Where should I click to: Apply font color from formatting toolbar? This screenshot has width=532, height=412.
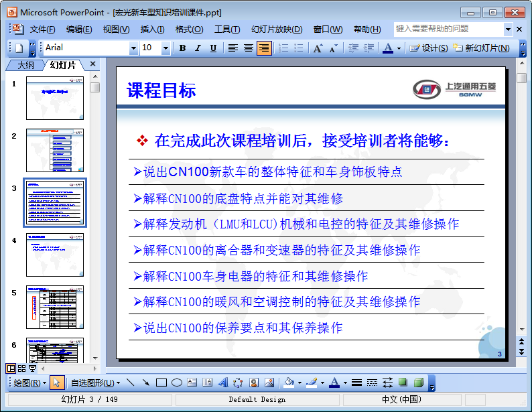coord(388,48)
